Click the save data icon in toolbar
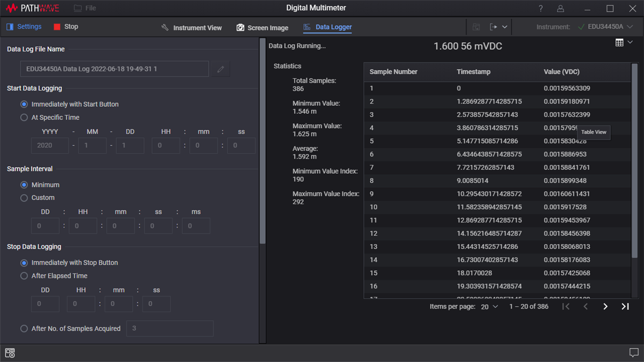The height and width of the screenshot is (362, 644). pos(476,27)
